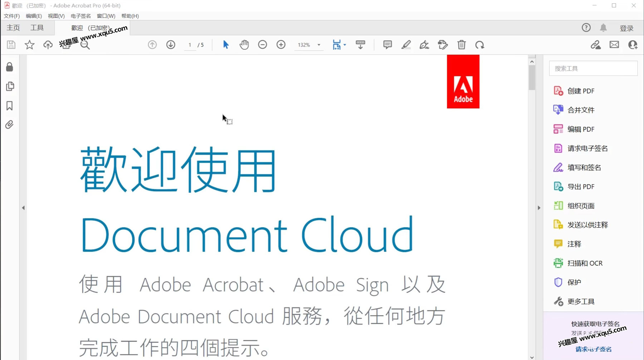Viewport: 644px width, 360px height.
Task: Zoom out with minus icon
Action: pos(263,45)
